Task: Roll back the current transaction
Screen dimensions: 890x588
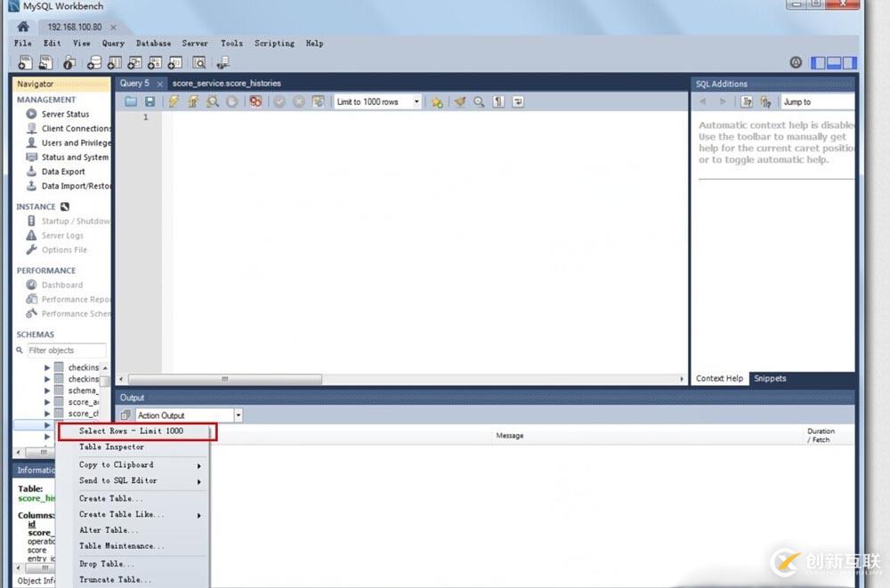Action: [298, 101]
